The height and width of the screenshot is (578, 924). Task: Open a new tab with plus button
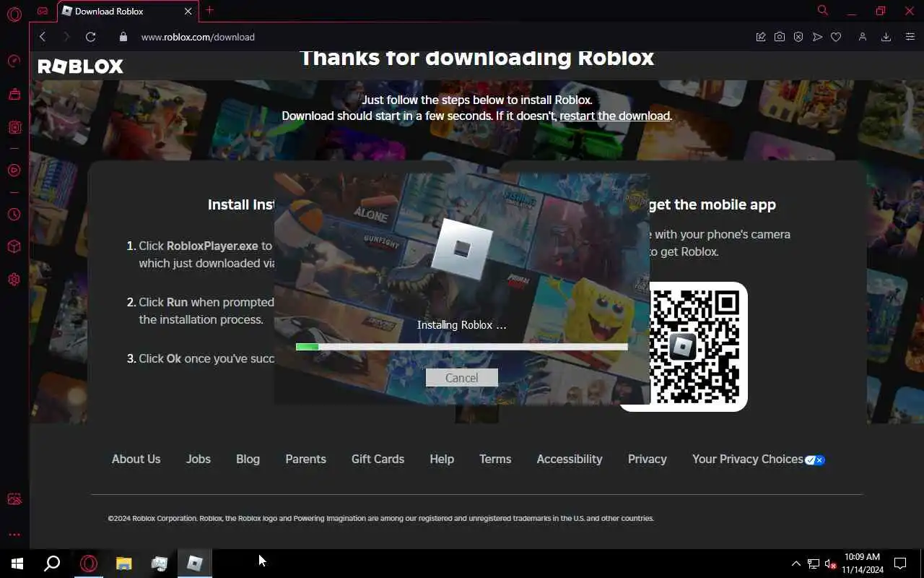[209, 10]
